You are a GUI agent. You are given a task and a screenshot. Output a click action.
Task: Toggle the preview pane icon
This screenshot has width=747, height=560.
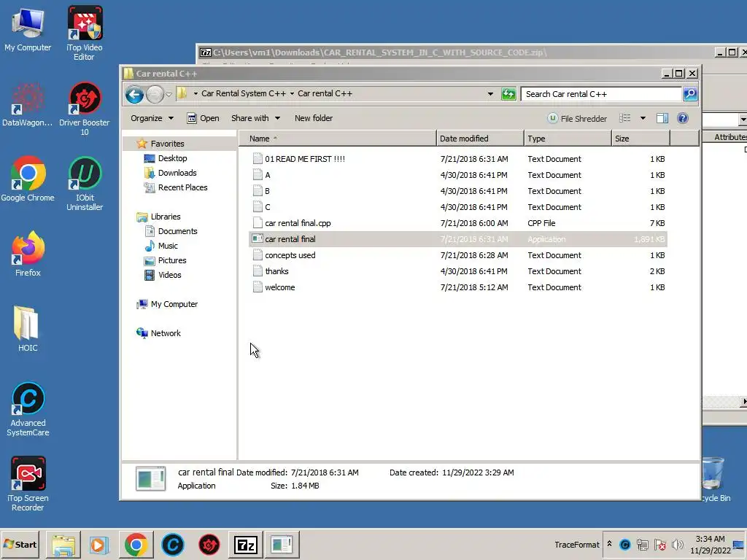point(662,118)
